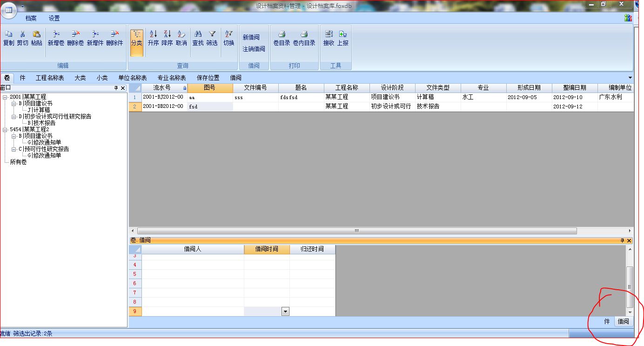Collapse the 5454 某某工程2 tree node
644x346 pixels.
click(x=5, y=129)
